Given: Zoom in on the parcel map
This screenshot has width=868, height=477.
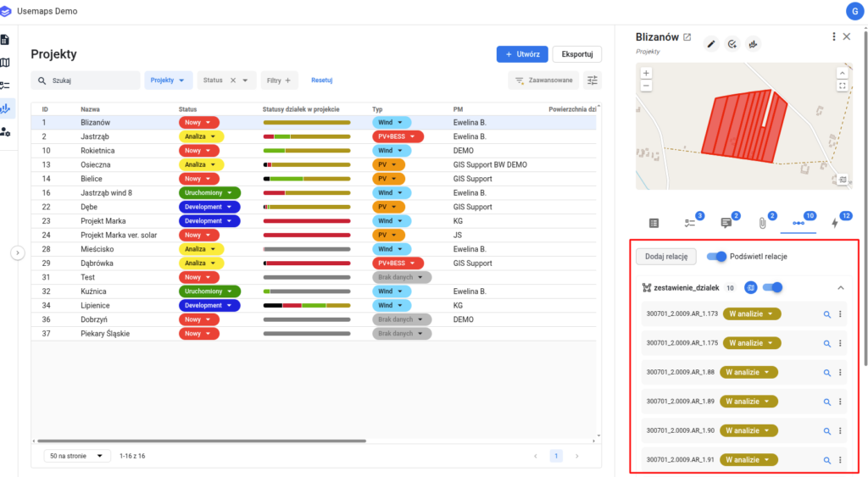Looking at the screenshot, I should (x=646, y=74).
